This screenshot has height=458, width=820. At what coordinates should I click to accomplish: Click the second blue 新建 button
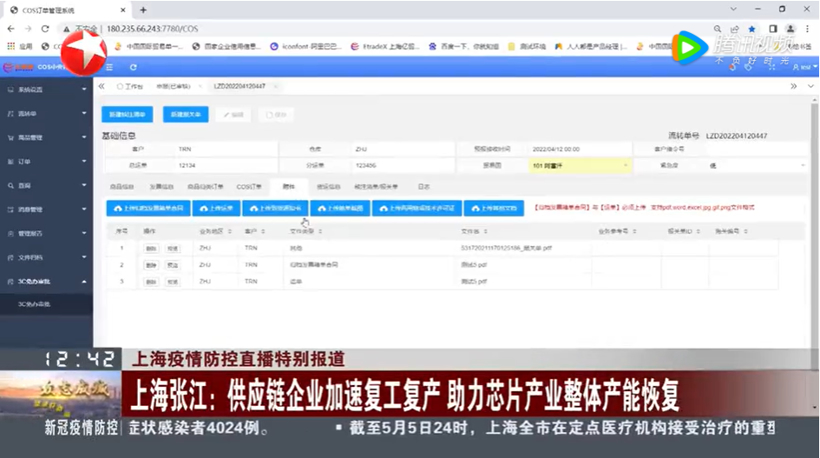coord(186,114)
